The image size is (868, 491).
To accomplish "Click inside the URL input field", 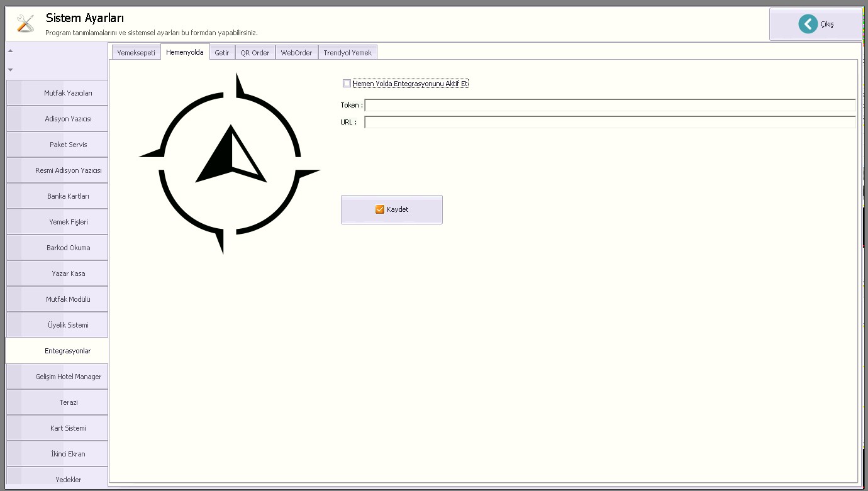I will pos(610,122).
